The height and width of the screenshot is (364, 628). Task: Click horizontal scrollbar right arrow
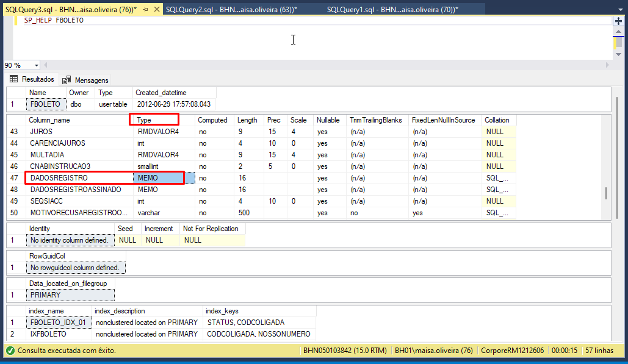[607, 65]
